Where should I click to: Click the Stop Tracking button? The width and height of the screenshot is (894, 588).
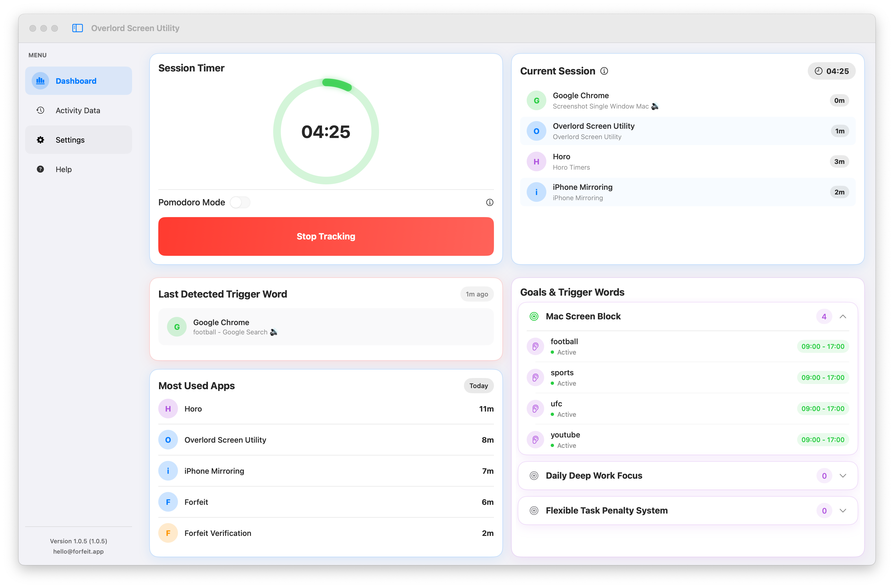[x=326, y=236]
